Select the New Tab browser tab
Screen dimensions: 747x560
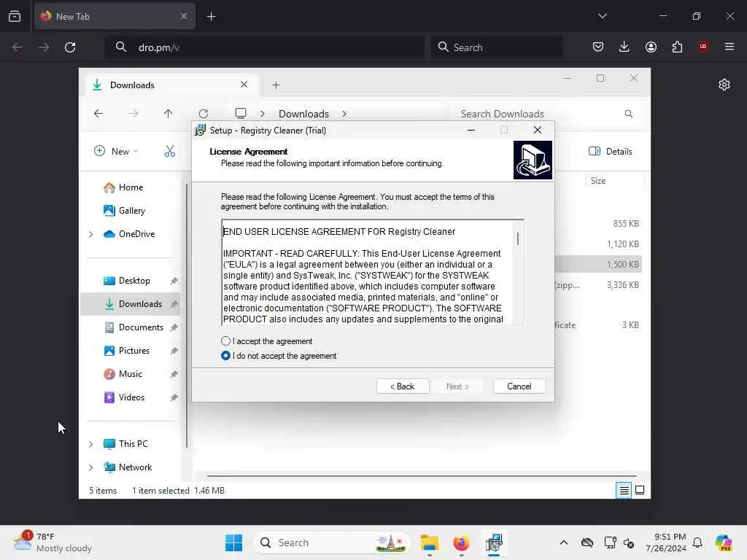click(x=115, y=16)
